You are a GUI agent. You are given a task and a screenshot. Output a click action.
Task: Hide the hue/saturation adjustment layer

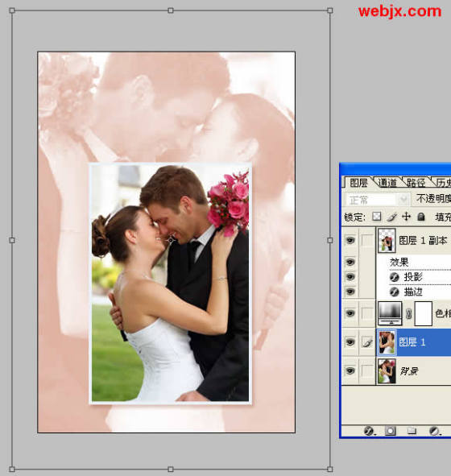tap(350, 313)
